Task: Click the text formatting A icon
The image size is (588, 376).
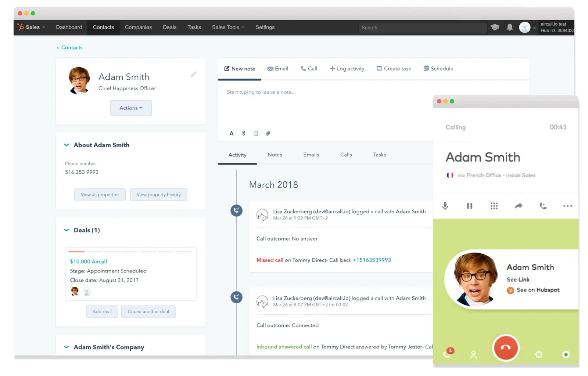Action: point(232,133)
